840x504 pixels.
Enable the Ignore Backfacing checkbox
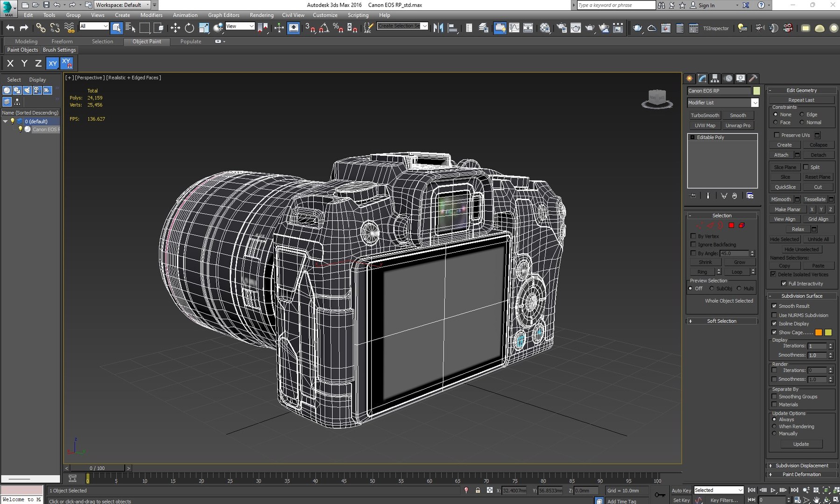[693, 245]
